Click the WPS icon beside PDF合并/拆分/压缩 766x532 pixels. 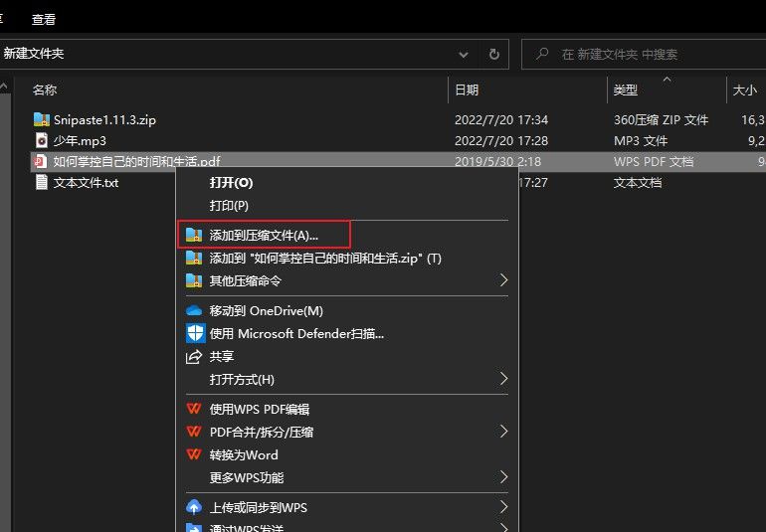click(x=194, y=432)
